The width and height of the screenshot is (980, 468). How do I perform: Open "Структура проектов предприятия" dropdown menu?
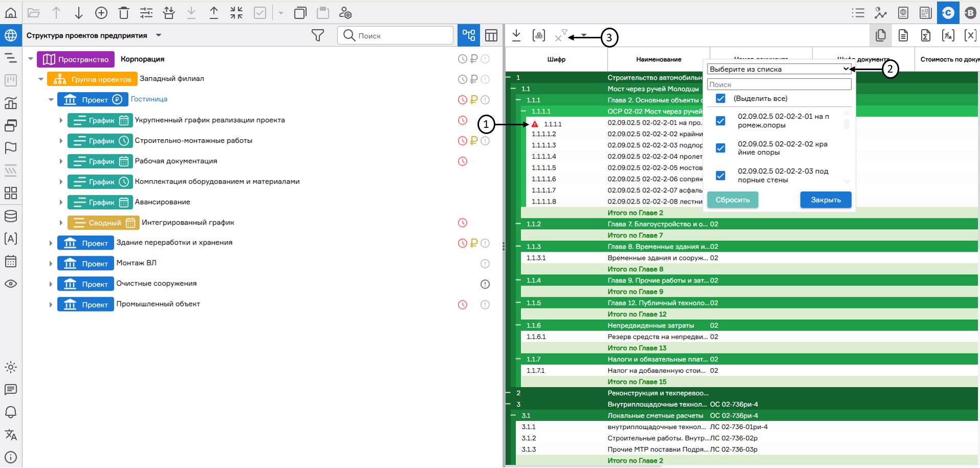coord(158,35)
